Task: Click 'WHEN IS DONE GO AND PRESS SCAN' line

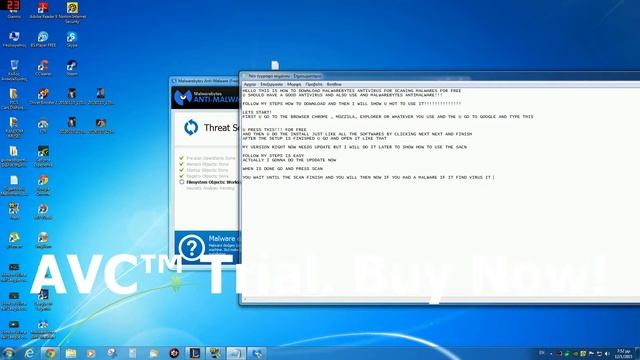Action: (282, 169)
